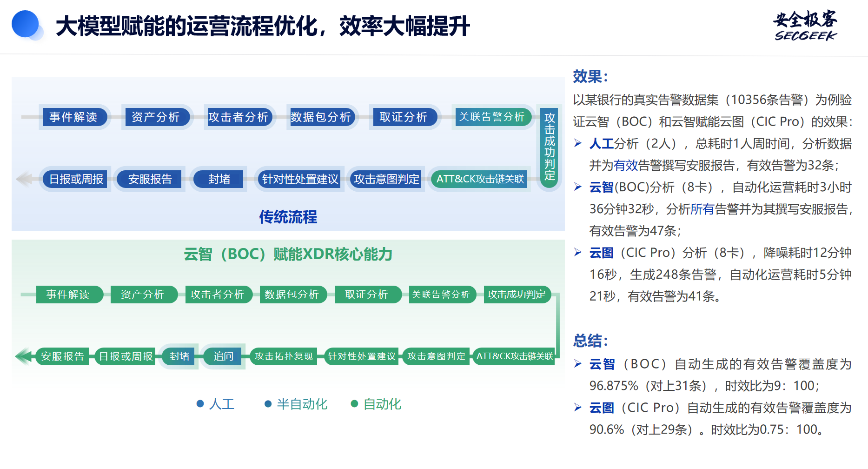Screen dimensions: 868x469
Task: Select the 封堵 node in the BOC flow
Action: pos(179,356)
